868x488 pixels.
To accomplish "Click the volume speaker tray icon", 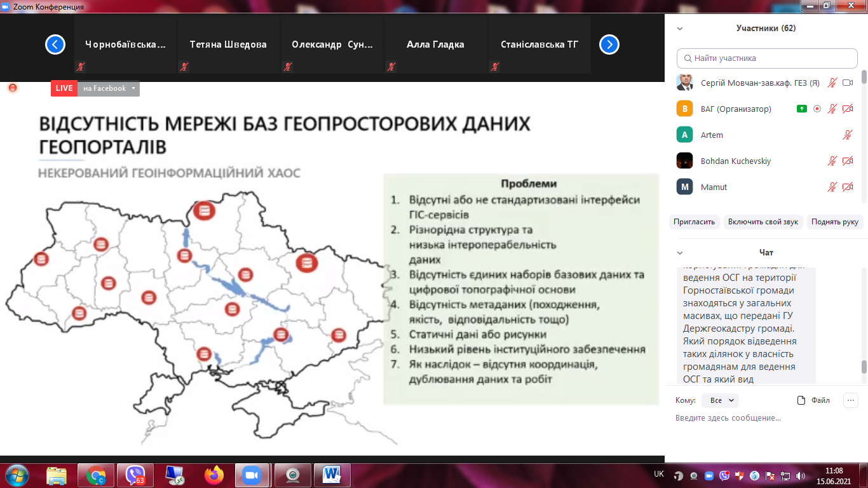I will [801, 475].
